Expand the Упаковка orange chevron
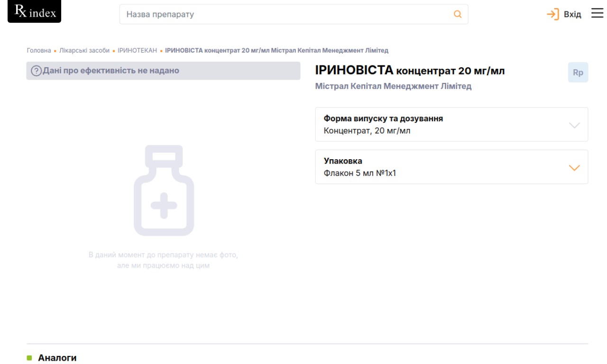Viewport: 607px width, 364px height. click(x=574, y=168)
